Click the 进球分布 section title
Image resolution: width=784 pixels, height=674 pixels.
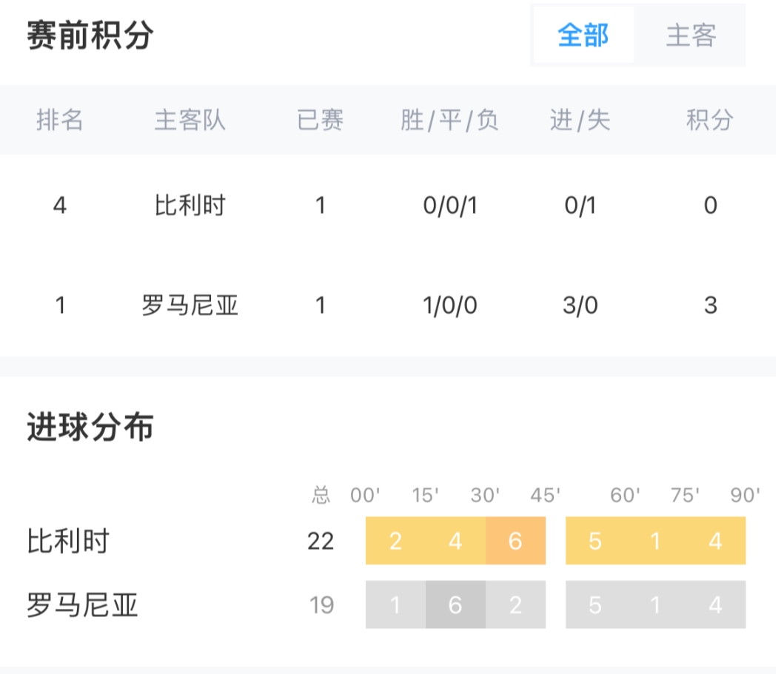[90, 428]
